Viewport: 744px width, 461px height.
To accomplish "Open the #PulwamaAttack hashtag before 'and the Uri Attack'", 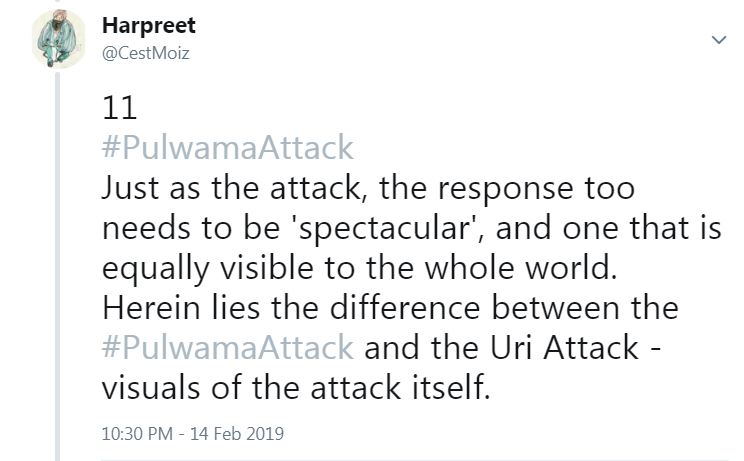I will pos(228,347).
